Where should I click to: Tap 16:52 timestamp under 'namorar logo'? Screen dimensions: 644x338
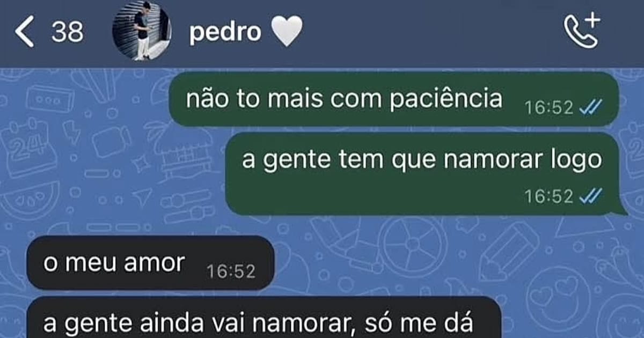(x=550, y=197)
